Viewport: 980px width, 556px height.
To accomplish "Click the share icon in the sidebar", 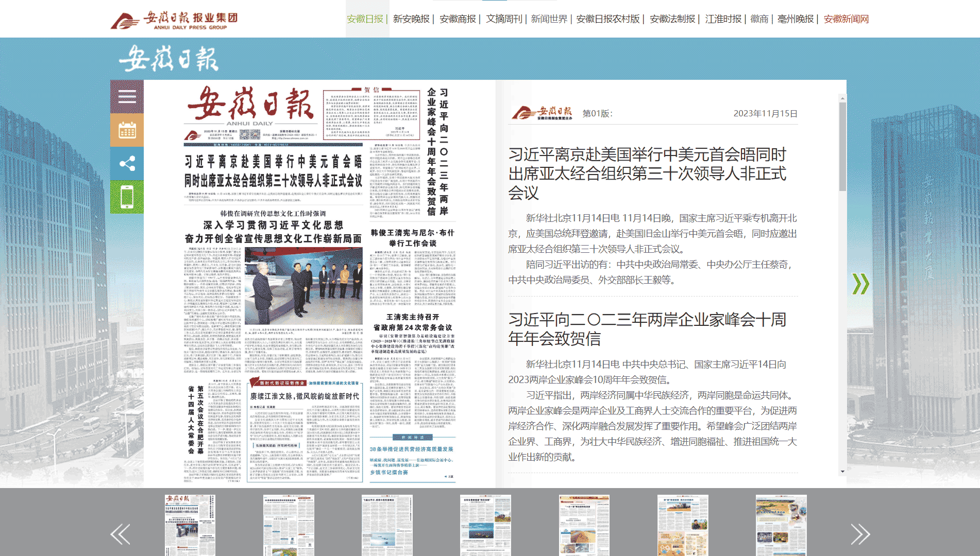I will point(127,163).
